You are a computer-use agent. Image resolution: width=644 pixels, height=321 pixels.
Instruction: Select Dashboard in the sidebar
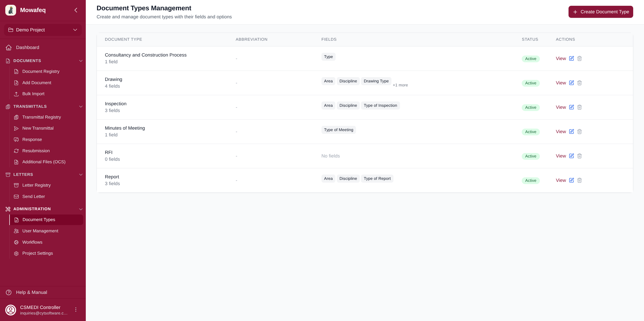(x=27, y=47)
